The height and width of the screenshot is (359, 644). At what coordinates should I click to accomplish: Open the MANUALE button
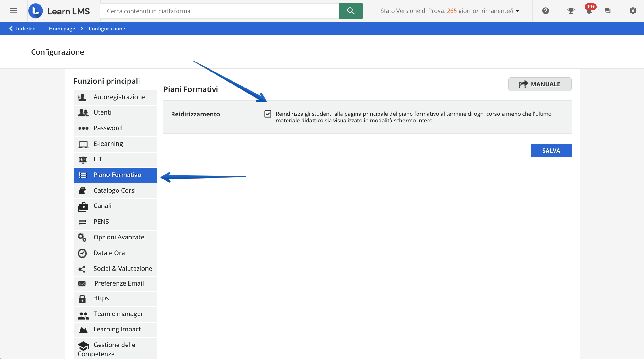tap(540, 84)
